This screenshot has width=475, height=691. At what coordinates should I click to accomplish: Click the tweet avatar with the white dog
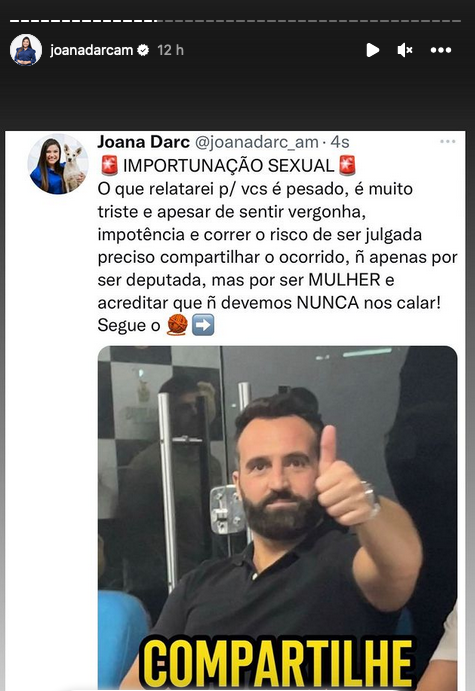58,164
